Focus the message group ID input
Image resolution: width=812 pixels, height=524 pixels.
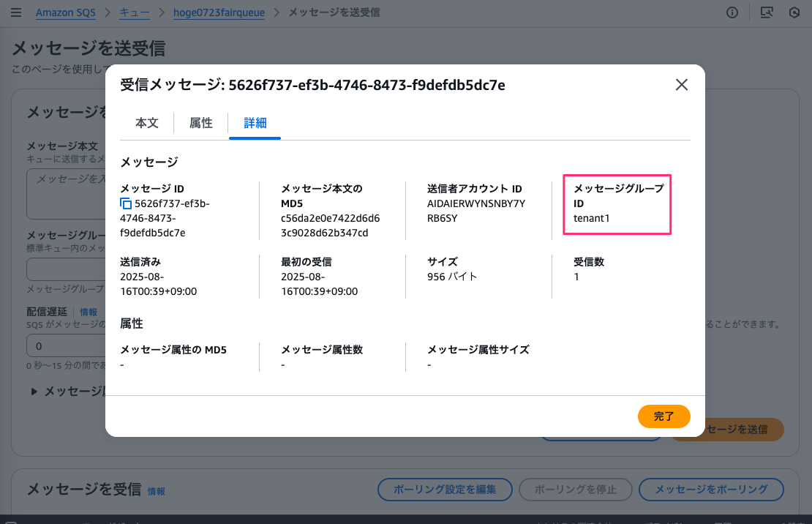click(x=67, y=270)
